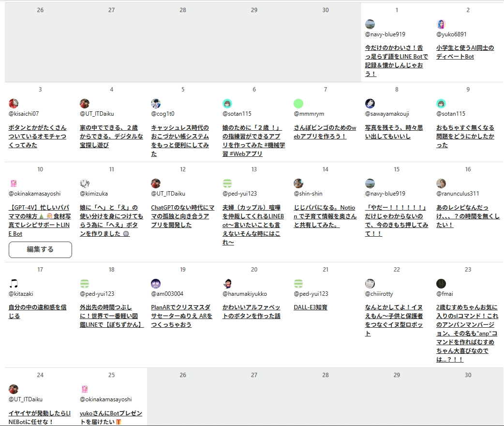Viewport: 504px width, 426px height.
Task: Click yuko6891 avatar on day 2
Action: 441,24
